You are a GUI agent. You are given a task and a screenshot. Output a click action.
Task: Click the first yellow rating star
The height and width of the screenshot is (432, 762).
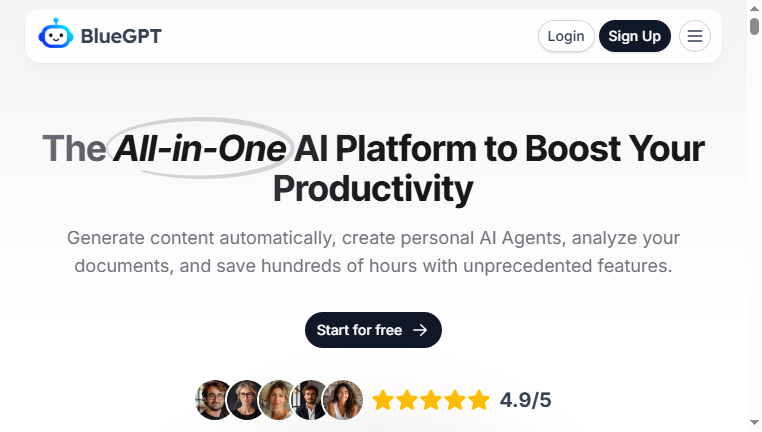(383, 400)
